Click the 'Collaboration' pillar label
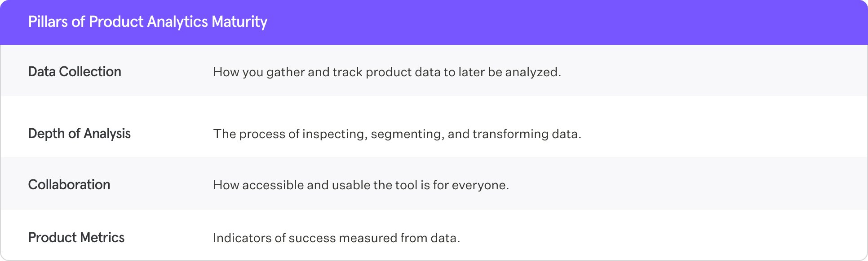This screenshot has width=868, height=261. (x=69, y=185)
